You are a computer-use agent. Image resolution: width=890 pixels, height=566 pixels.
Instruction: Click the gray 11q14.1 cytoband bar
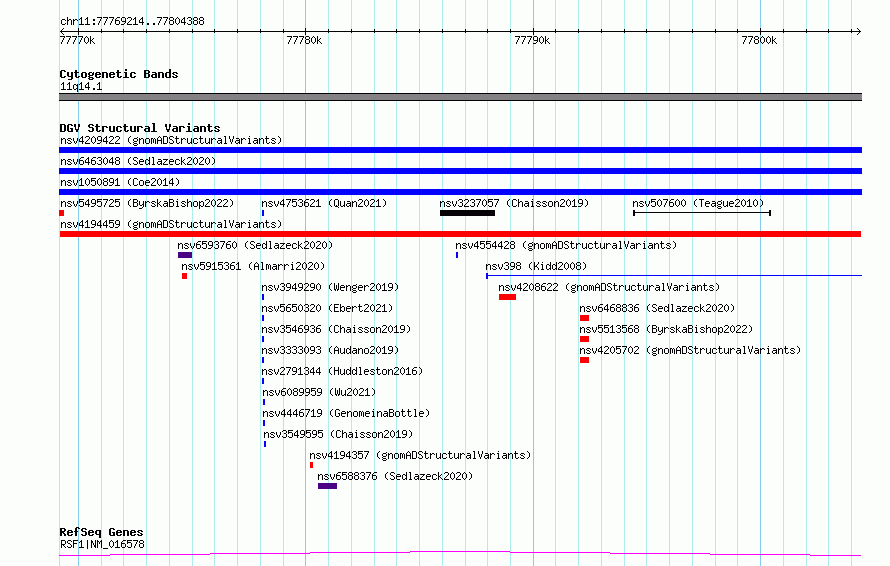click(460, 97)
